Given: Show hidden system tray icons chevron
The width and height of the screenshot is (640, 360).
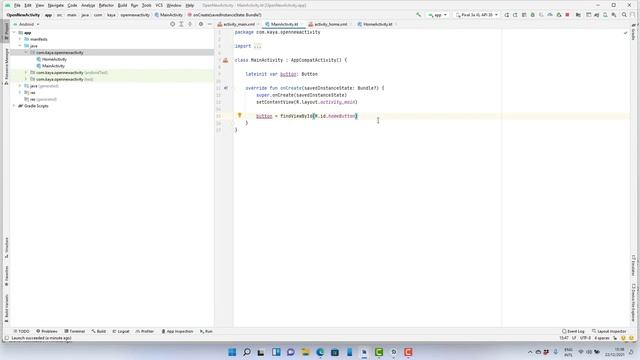Looking at the screenshot, I should [x=530, y=352].
